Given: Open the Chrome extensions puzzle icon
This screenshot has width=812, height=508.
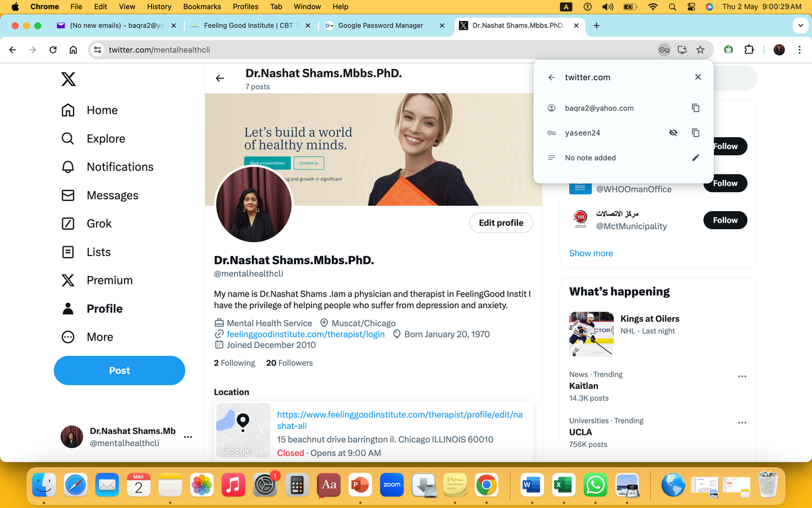Looking at the screenshot, I should (x=749, y=50).
